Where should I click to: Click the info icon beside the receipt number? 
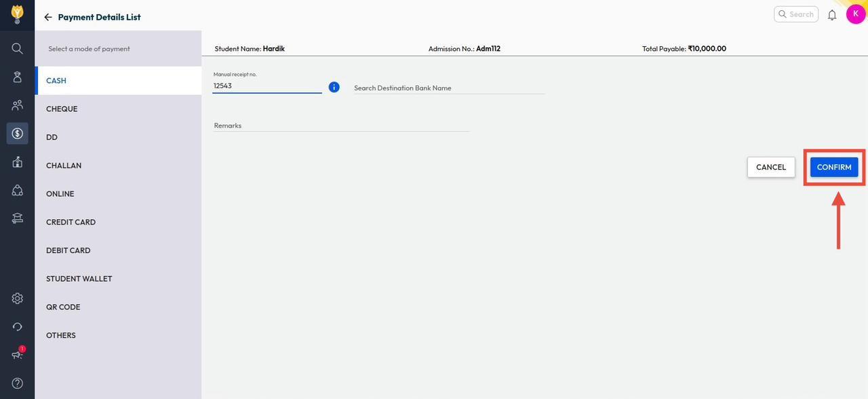tap(334, 87)
